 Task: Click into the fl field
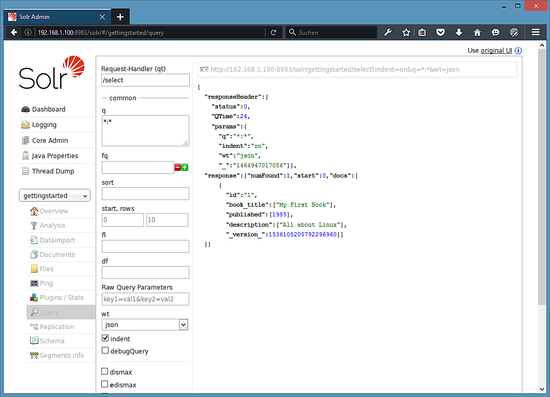click(145, 246)
